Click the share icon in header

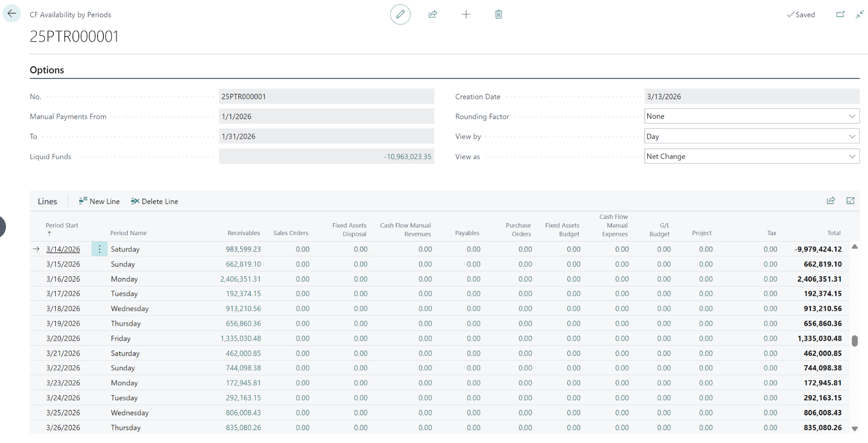pos(433,15)
